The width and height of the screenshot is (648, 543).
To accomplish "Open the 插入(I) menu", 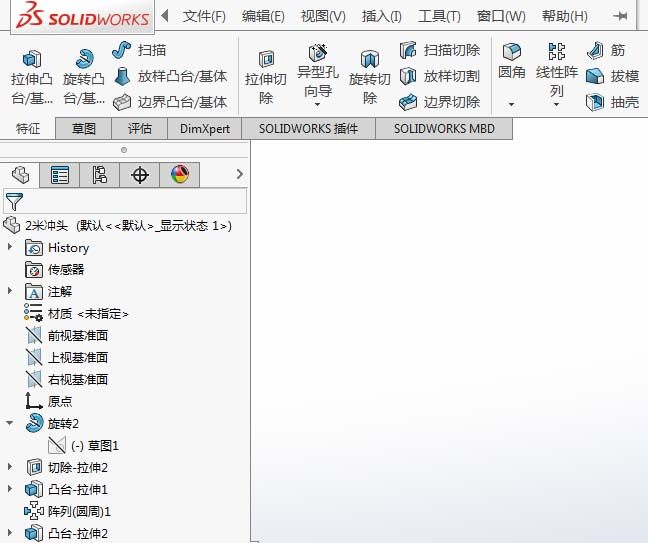I will click(381, 16).
